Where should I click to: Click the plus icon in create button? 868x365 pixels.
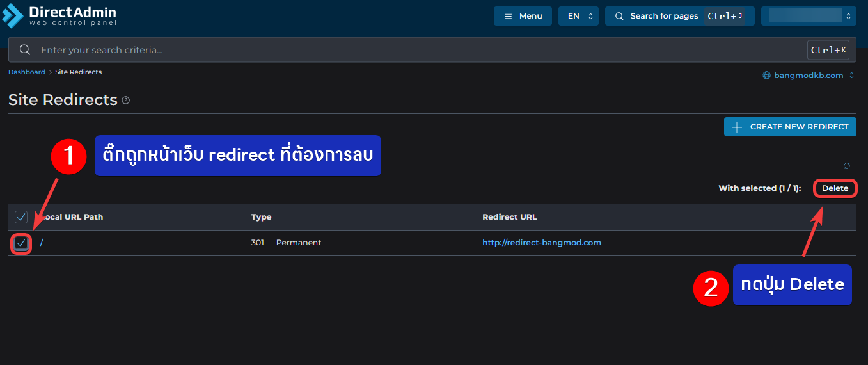pos(737,127)
